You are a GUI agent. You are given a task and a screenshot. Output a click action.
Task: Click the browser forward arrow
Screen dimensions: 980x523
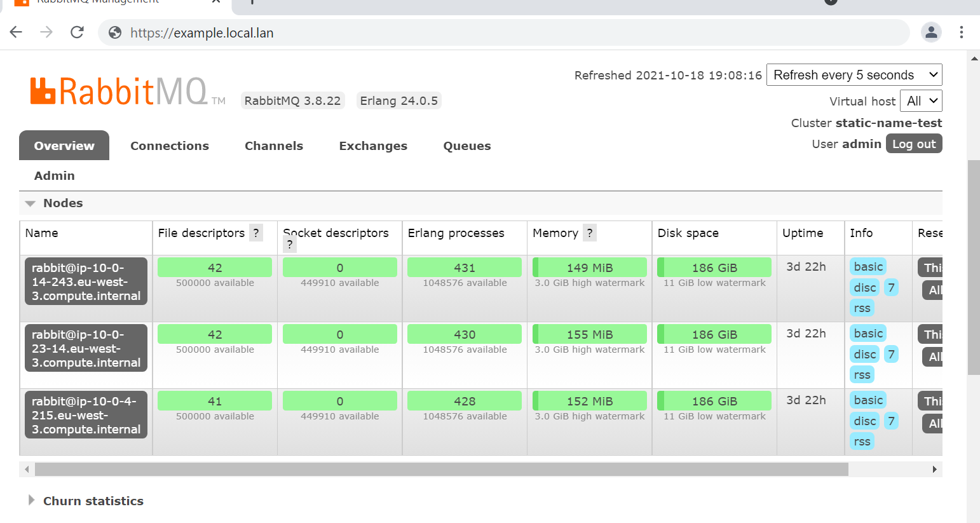tap(46, 32)
